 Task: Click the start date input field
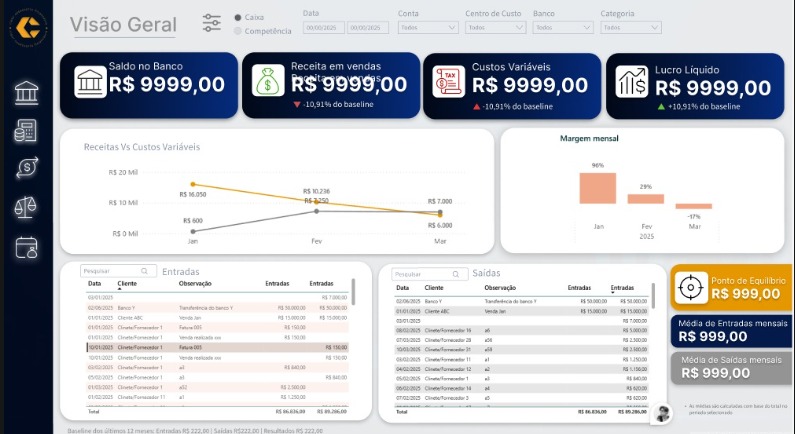coord(323,28)
